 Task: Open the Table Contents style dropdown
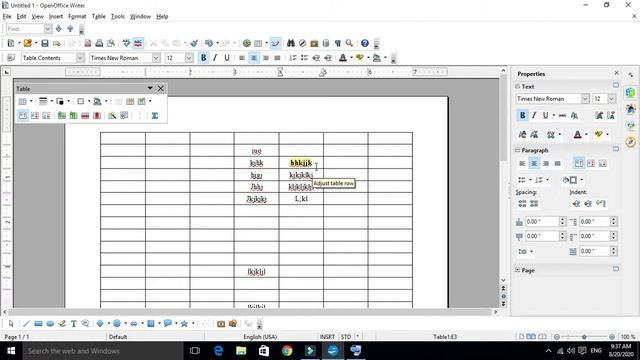80,58
